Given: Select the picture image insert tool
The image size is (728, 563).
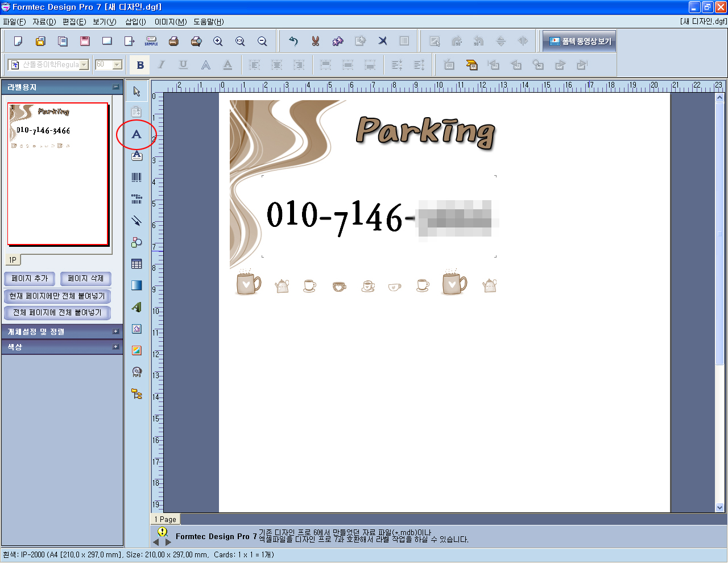Looking at the screenshot, I should click(x=136, y=350).
